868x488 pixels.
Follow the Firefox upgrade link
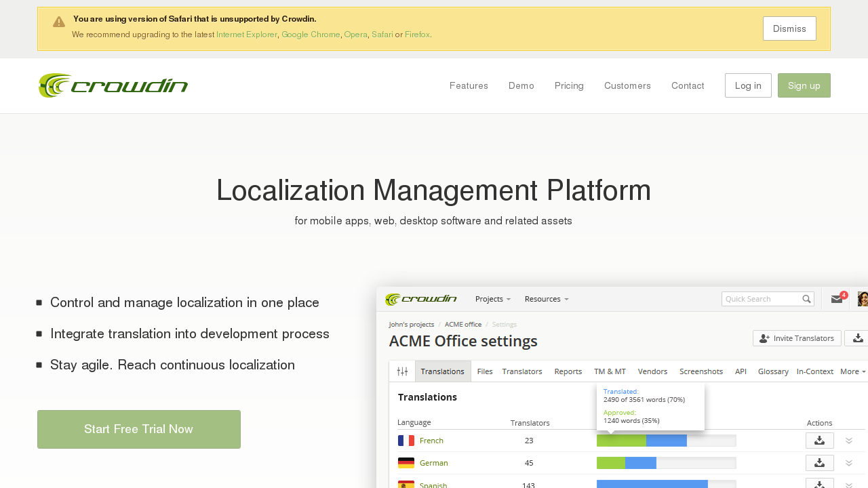pyautogui.click(x=417, y=35)
